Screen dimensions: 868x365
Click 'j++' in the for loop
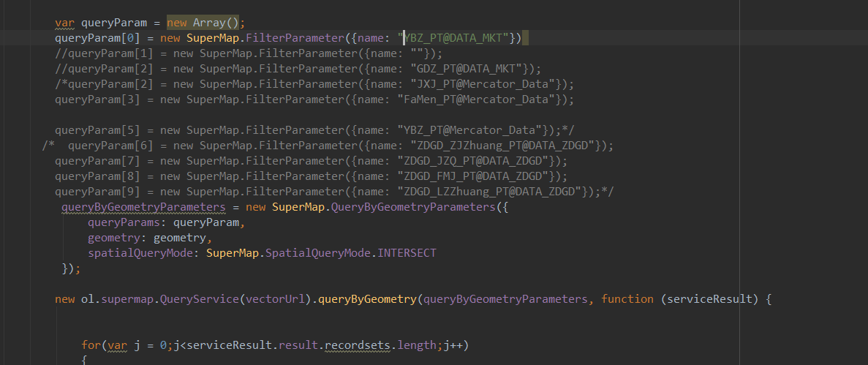click(x=453, y=345)
